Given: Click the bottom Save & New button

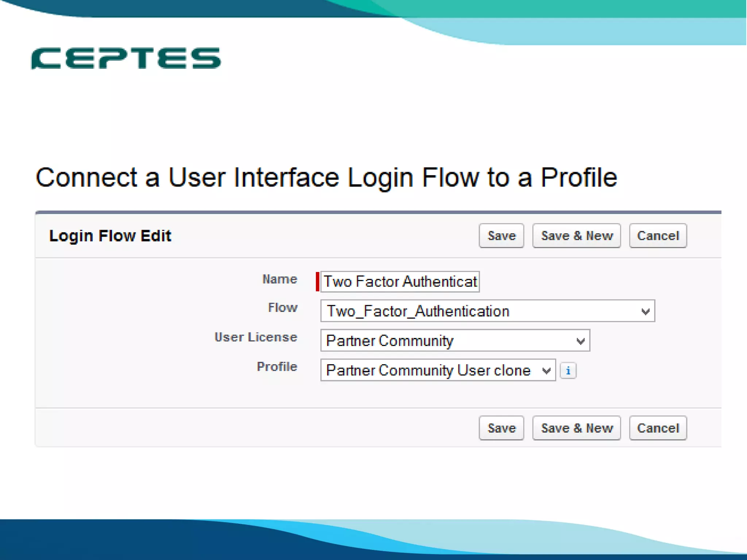Looking at the screenshot, I should (577, 428).
